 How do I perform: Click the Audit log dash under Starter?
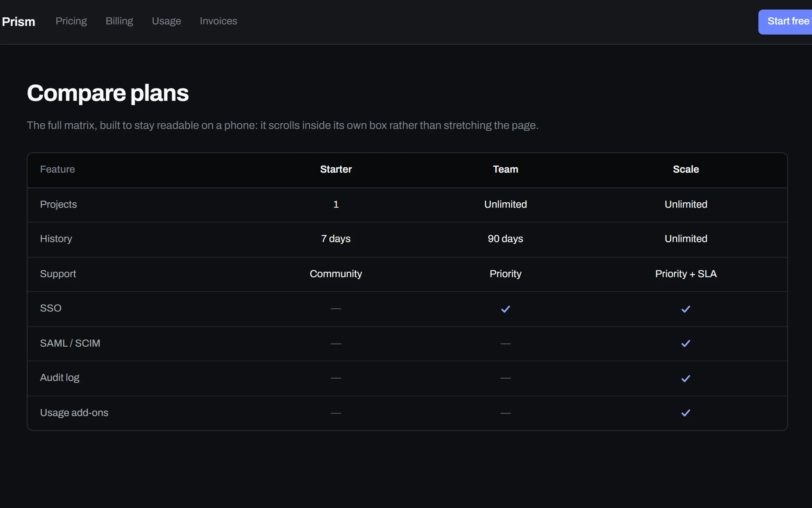336,378
